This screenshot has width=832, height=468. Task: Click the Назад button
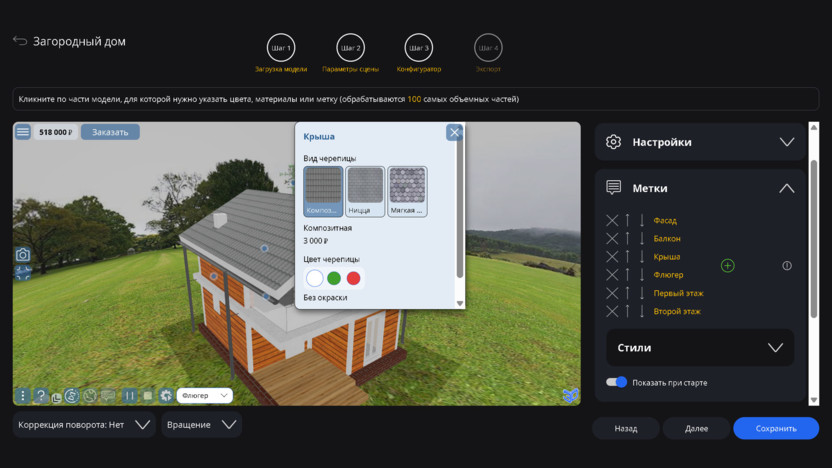pos(626,428)
